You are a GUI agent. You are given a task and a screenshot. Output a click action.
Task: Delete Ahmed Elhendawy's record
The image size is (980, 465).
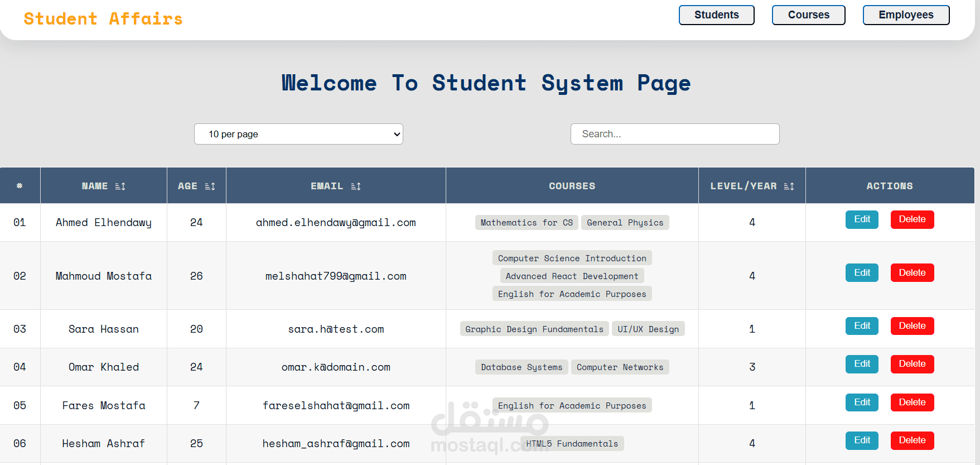912,219
